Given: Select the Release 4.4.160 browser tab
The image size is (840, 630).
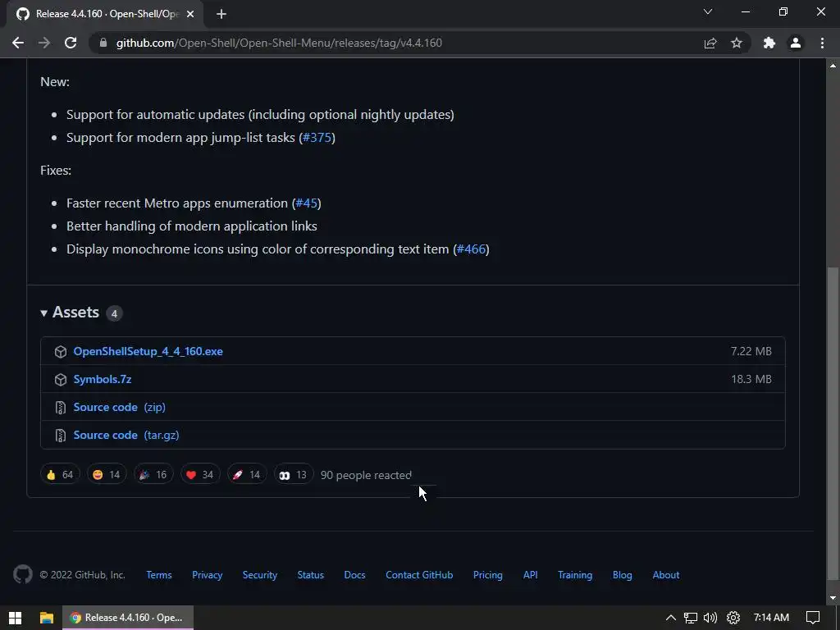Looking at the screenshot, I should click(x=105, y=14).
